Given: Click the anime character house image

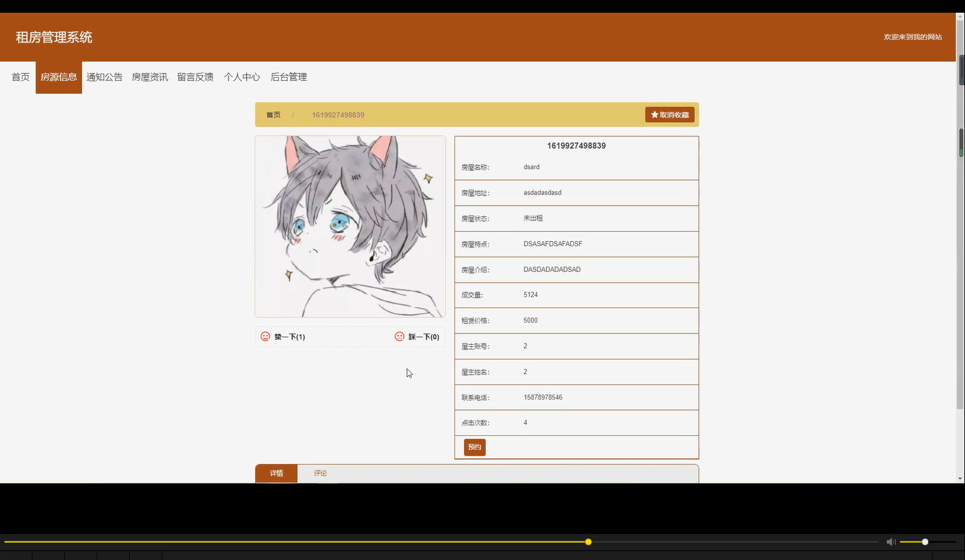Looking at the screenshot, I should (x=349, y=226).
